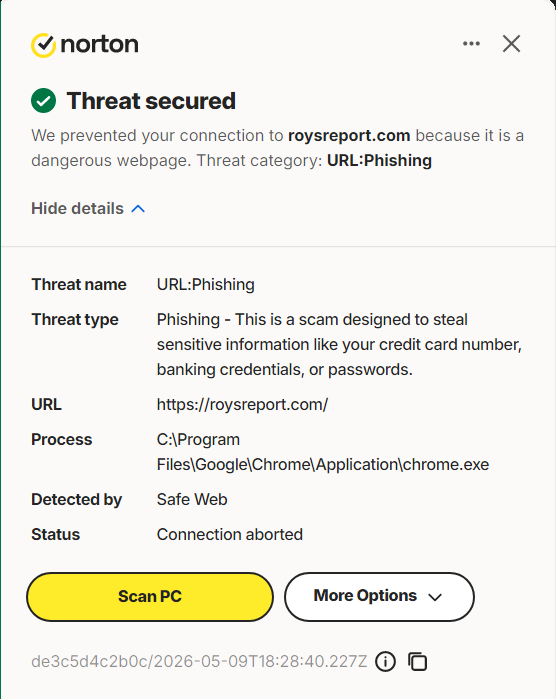Viewport: 556px width, 699px height.
Task: Click Hide details text
Action: point(77,208)
